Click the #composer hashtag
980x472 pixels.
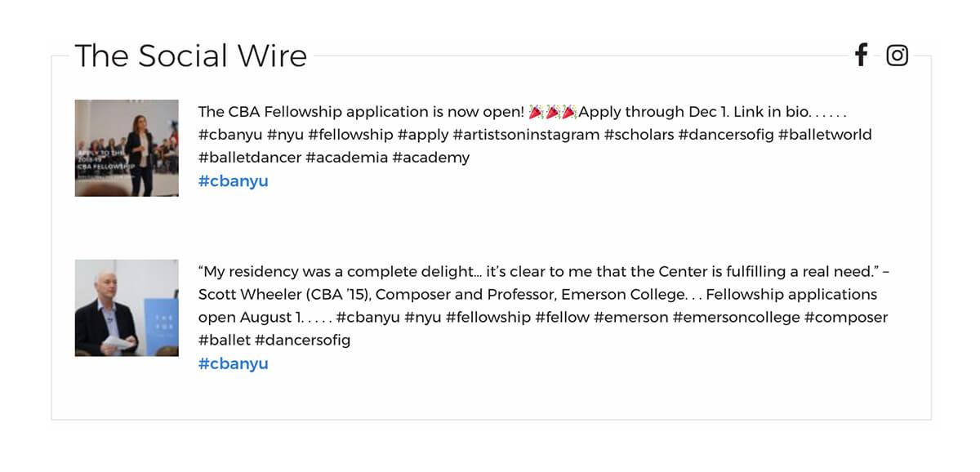click(x=846, y=318)
